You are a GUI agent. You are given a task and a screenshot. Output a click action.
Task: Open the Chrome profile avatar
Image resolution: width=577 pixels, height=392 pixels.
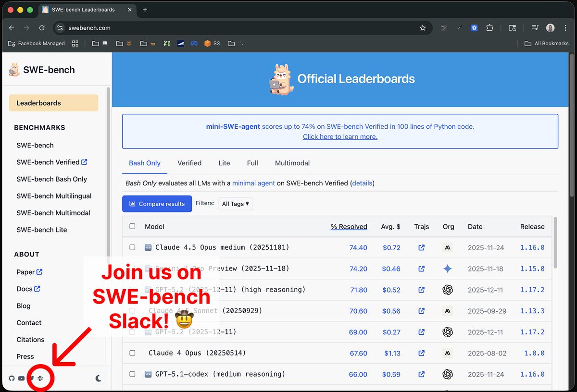551,28
